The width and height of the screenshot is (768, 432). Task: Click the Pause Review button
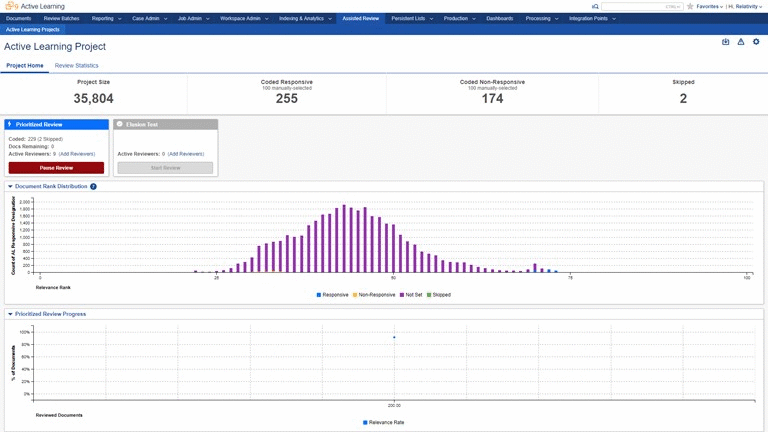click(x=56, y=168)
